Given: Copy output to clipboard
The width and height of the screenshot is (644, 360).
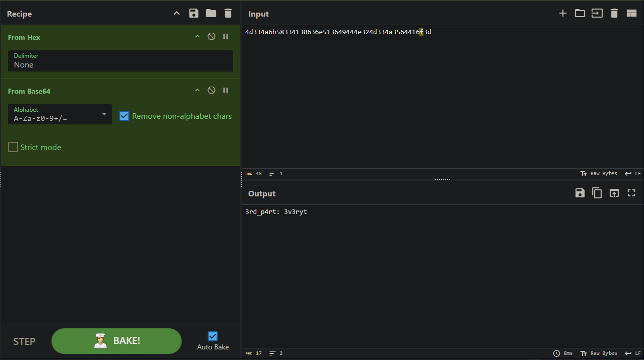Looking at the screenshot, I should (x=597, y=193).
